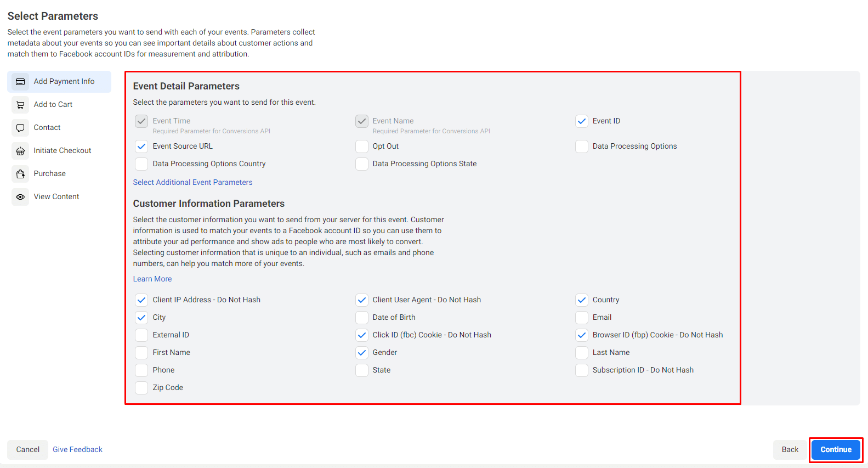The height and width of the screenshot is (468, 868).
Task: Click the blue Continue button
Action: pyautogui.click(x=836, y=449)
